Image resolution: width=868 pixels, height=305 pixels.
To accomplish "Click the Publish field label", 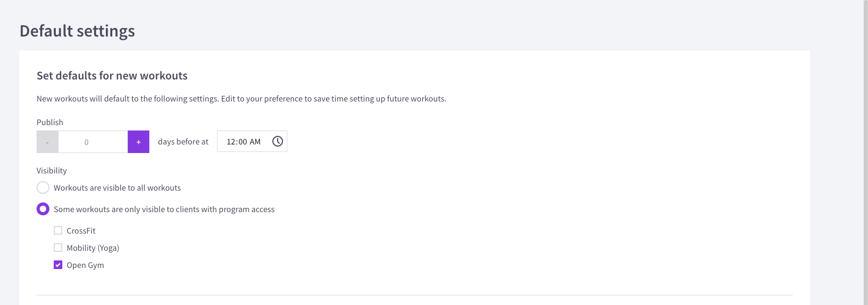I will pos(50,122).
